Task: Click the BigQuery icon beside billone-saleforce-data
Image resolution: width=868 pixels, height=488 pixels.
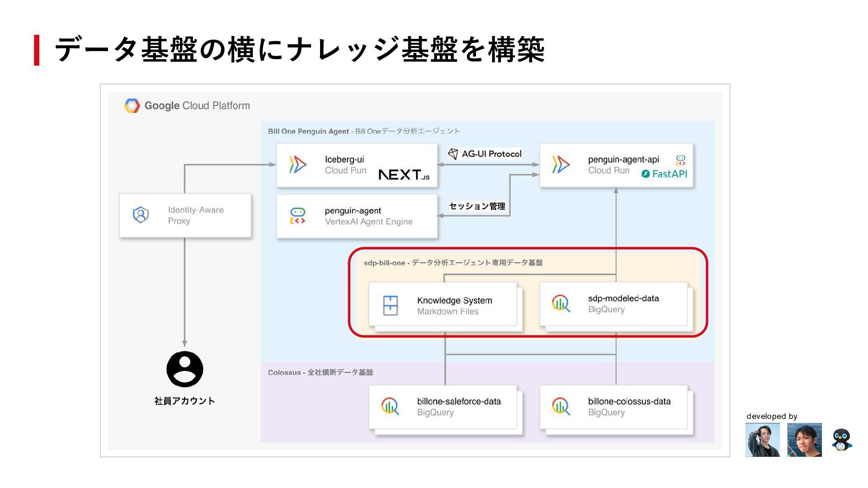Action: coord(390,406)
